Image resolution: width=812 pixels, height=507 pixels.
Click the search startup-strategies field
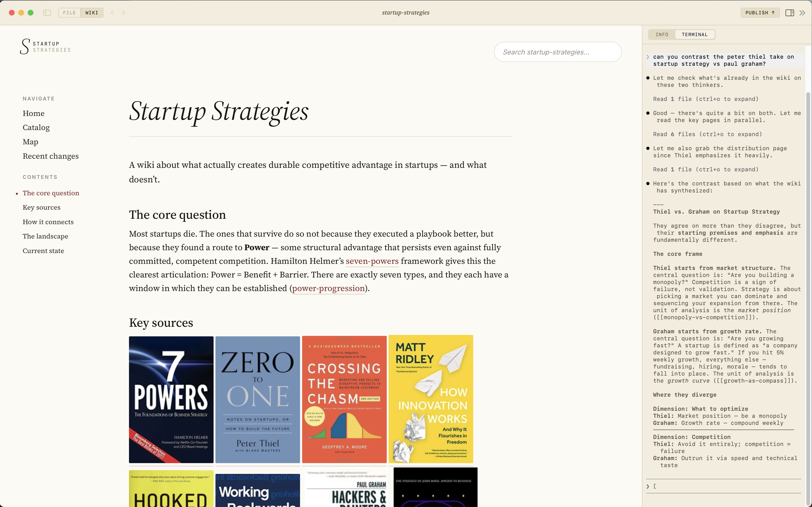[x=557, y=52]
